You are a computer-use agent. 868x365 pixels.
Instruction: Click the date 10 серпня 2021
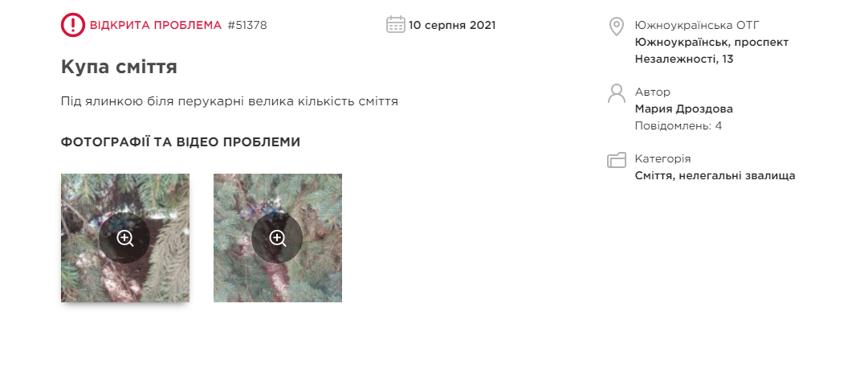(x=452, y=25)
